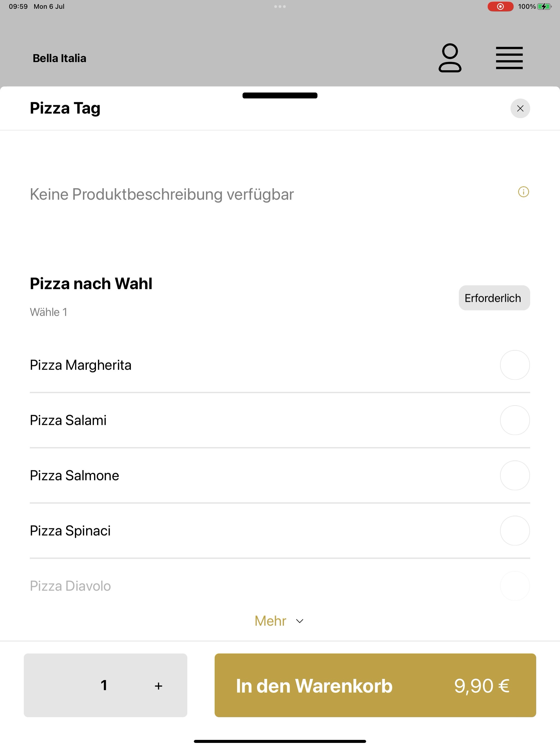Screen dimensions: 560x747
Task: Select Pizza Salami radio button
Action: [x=515, y=420]
